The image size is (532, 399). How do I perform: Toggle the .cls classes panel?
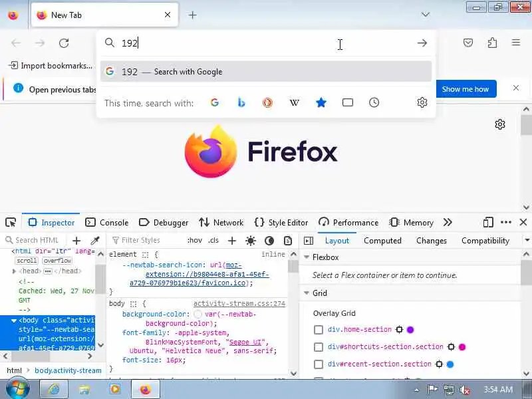(x=213, y=240)
